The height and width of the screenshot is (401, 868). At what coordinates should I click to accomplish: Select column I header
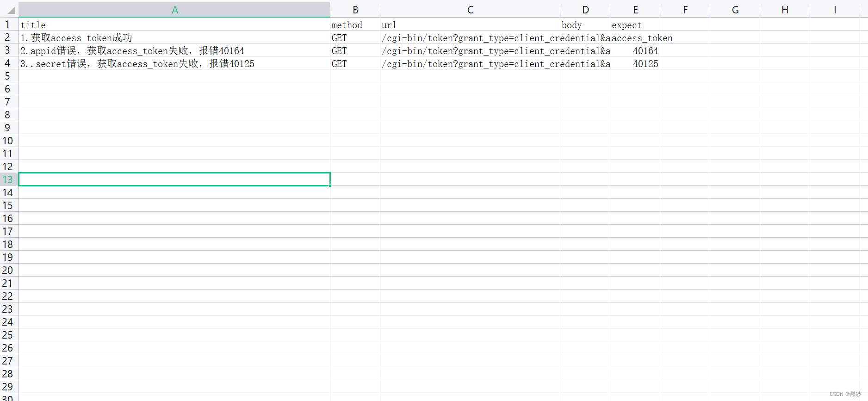click(x=835, y=10)
